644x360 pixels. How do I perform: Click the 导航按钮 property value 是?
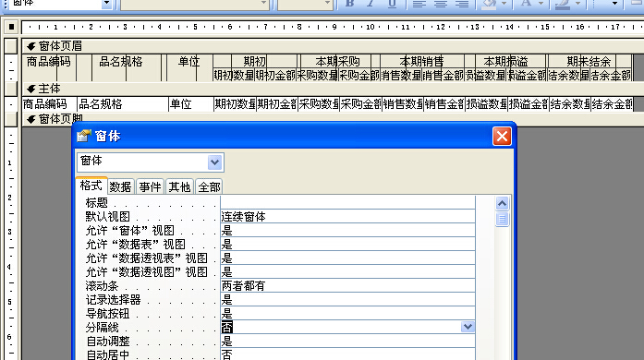[348, 313]
